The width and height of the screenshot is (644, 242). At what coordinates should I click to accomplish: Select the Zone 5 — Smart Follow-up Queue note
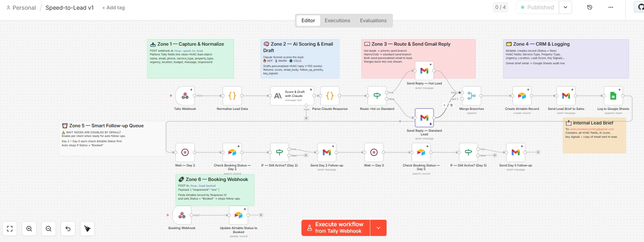pyautogui.click(x=113, y=139)
